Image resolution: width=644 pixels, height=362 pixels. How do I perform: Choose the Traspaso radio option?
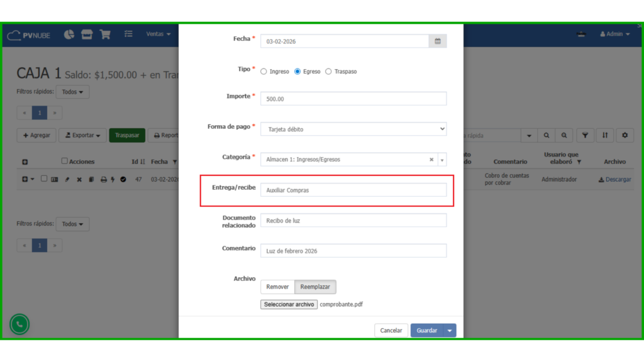(x=328, y=72)
